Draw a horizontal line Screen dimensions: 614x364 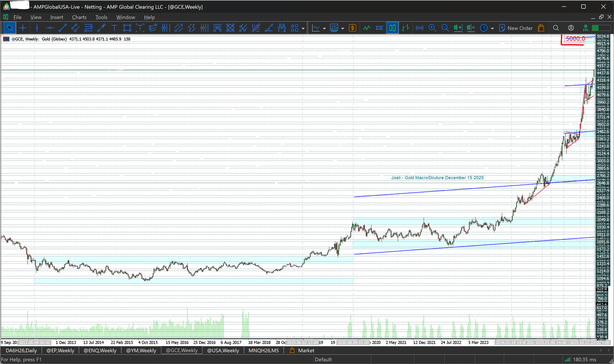(50, 28)
